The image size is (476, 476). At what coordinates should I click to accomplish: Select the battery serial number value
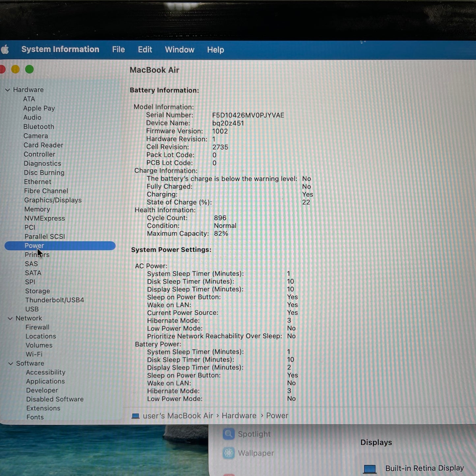click(248, 115)
